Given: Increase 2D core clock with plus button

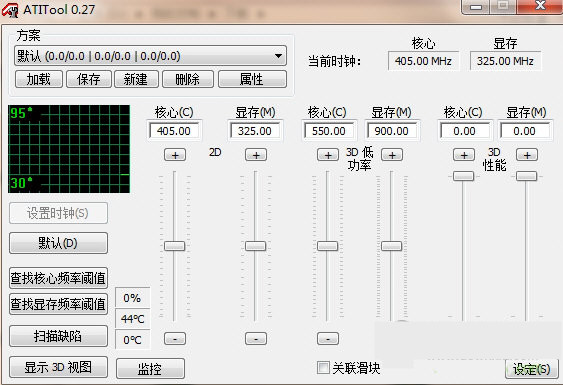Looking at the screenshot, I should tap(175, 155).
